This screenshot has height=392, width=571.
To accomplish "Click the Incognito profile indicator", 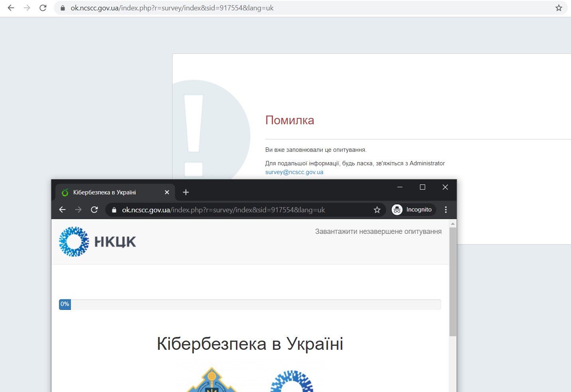I will [414, 210].
